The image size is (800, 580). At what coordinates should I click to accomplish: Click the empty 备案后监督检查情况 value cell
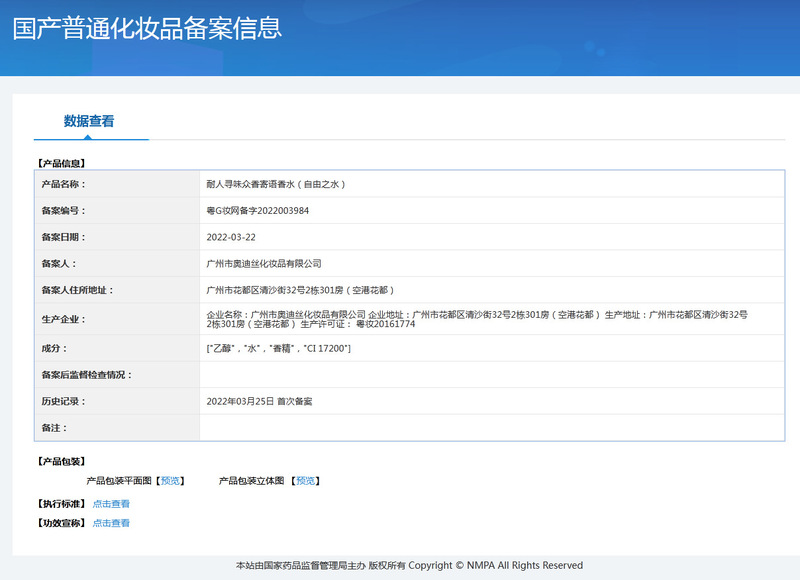(x=491, y=375)
